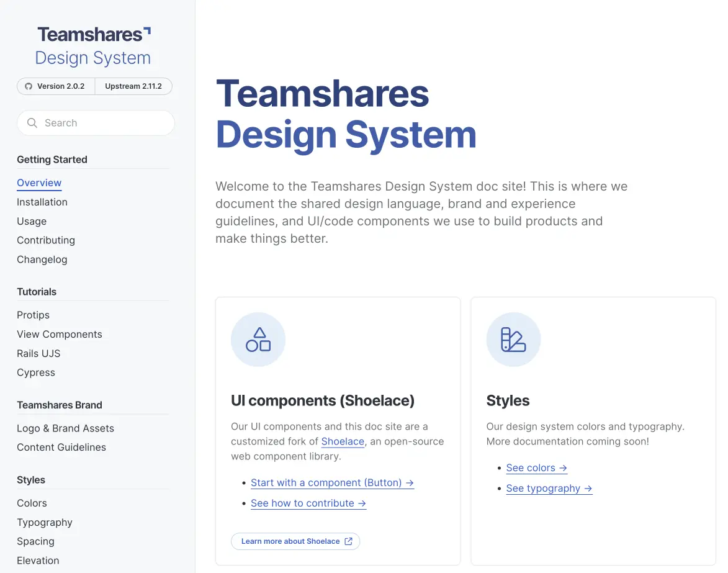
Task: Select the Rails UJS tutorial
Action: [x=38, y=354]
